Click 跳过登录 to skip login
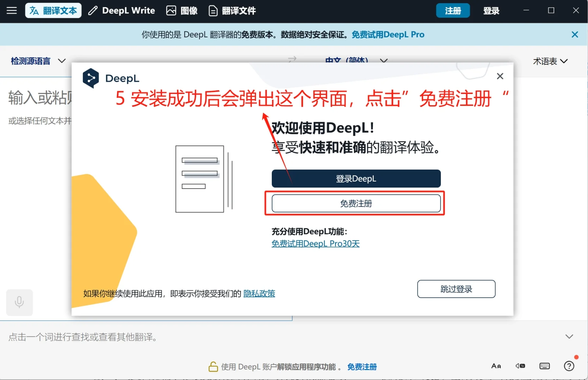Viewport: 588px width, 380px height. pos(456,289)
